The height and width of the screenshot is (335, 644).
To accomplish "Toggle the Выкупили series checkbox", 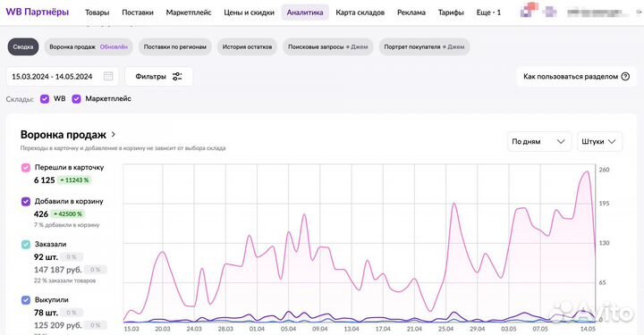I will (25, 300).
